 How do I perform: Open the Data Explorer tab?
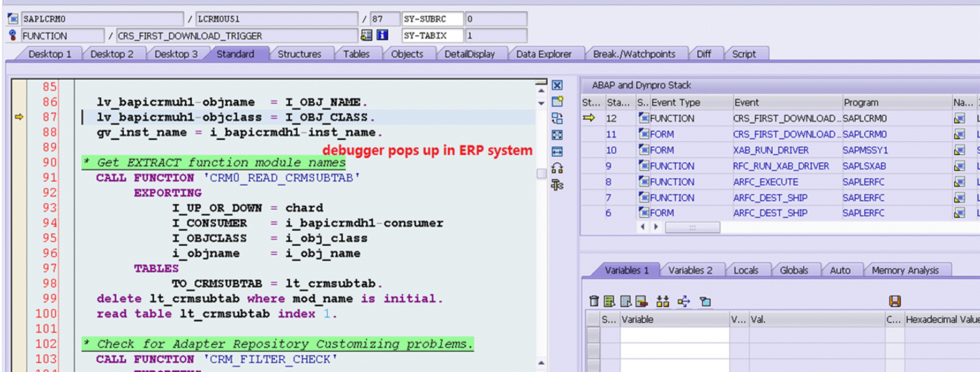[x=544, y=54]
